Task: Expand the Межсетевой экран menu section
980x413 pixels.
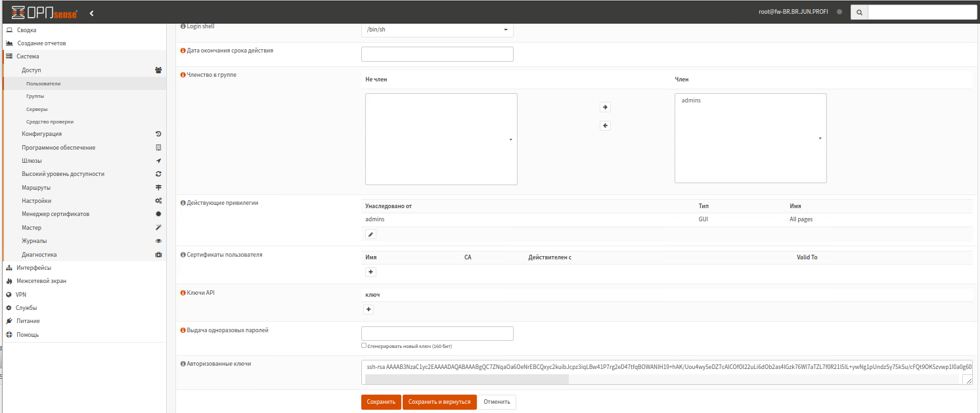Action: click(41, 281)
